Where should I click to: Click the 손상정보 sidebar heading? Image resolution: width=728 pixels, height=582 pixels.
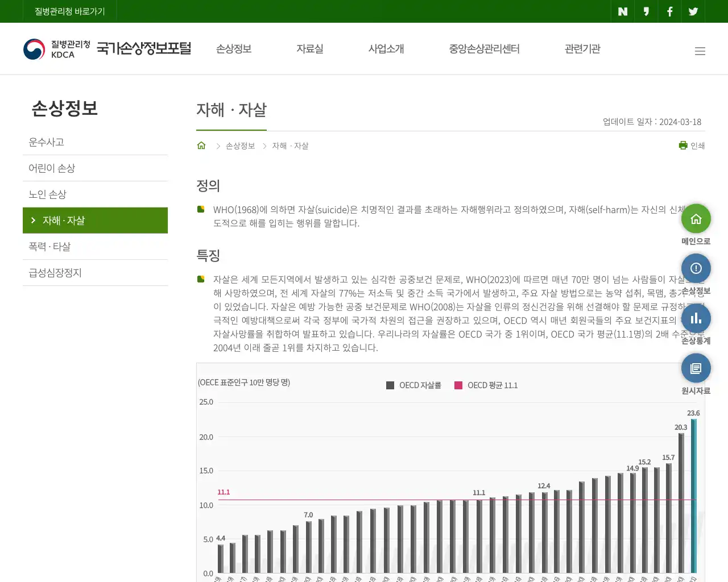click(x=65, y=108)
